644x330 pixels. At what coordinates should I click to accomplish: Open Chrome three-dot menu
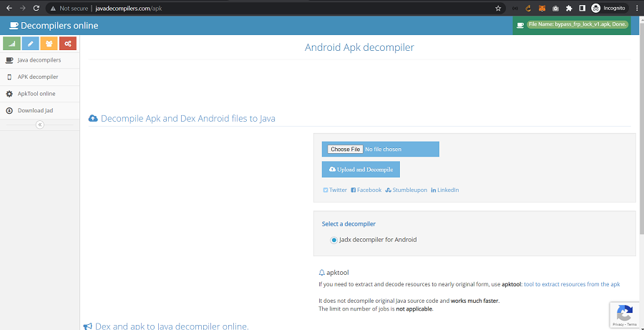coord(637,8)
